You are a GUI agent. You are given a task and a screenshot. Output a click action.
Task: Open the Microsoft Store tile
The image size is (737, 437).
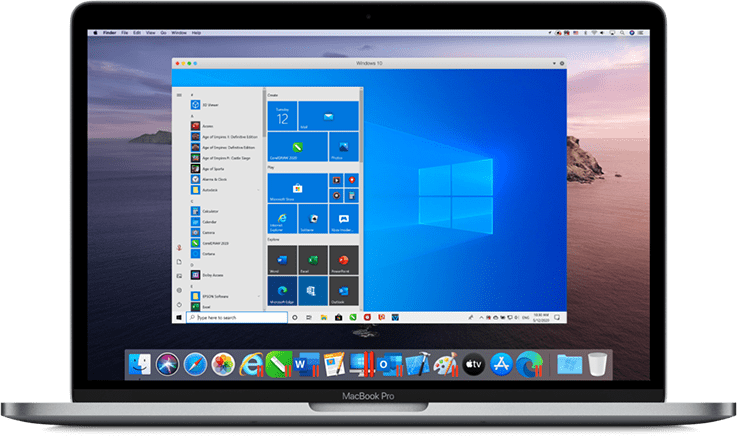[298, 188]
